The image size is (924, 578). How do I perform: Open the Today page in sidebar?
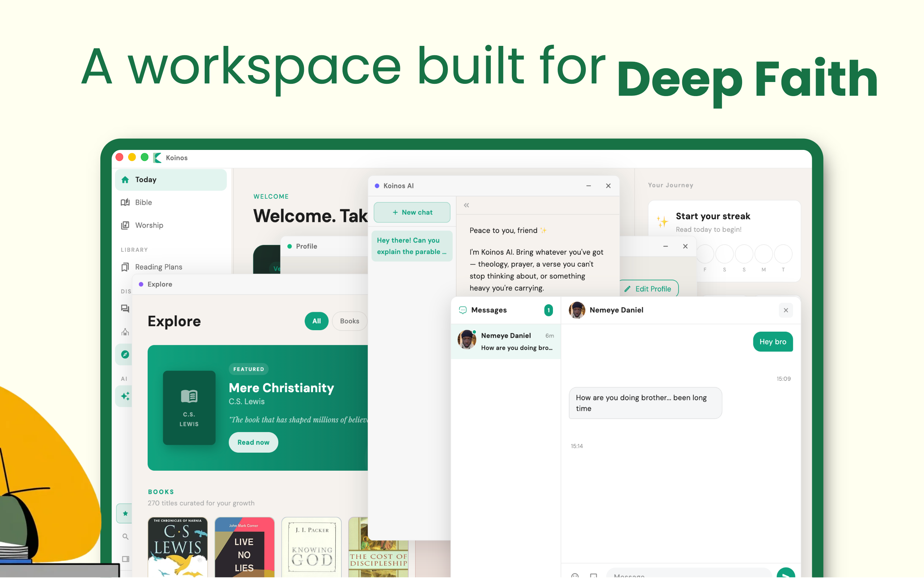[x=171, y=180]
